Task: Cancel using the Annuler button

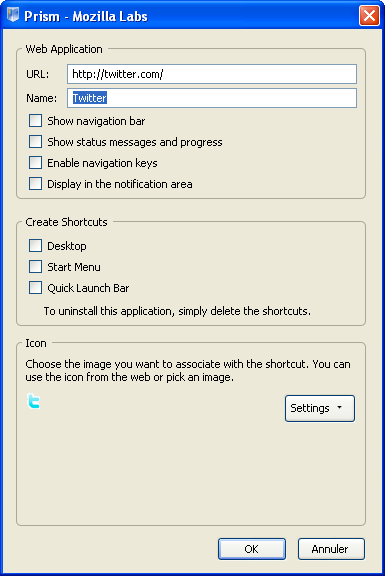Action: tap(331, 549)
